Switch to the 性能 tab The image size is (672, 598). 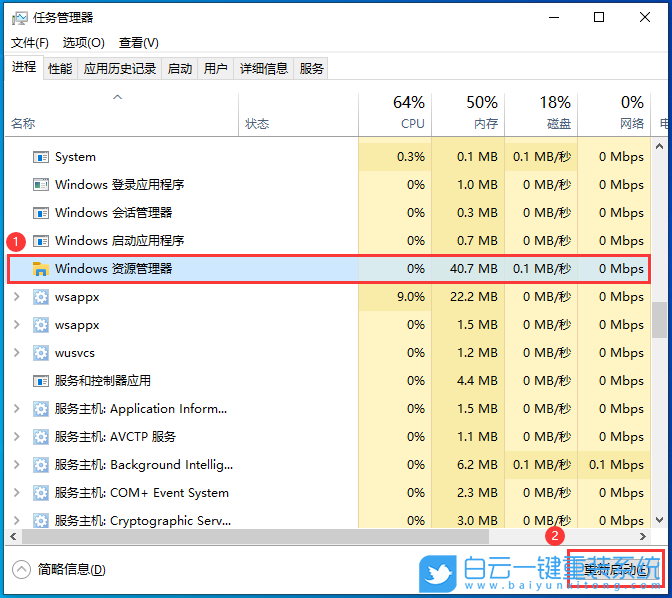point(60,69)
